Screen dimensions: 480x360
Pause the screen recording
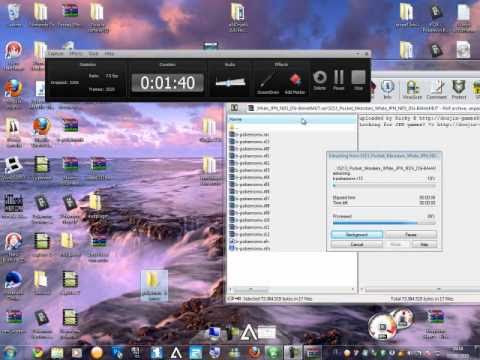click(x=339, y=80)
